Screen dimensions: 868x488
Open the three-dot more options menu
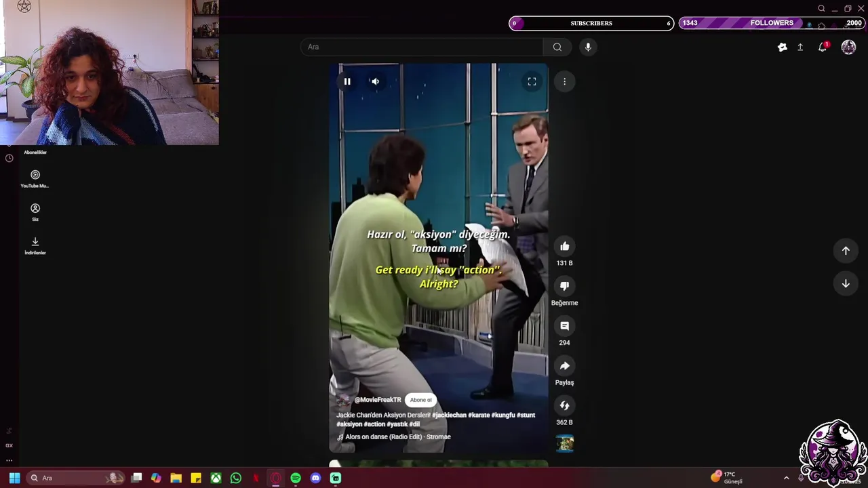564,81
